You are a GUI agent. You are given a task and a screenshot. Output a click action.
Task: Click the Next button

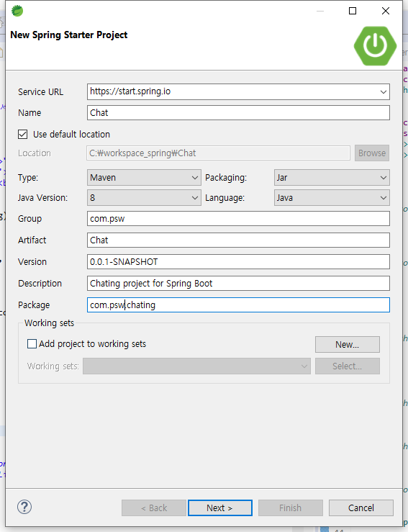click(220, 508)
